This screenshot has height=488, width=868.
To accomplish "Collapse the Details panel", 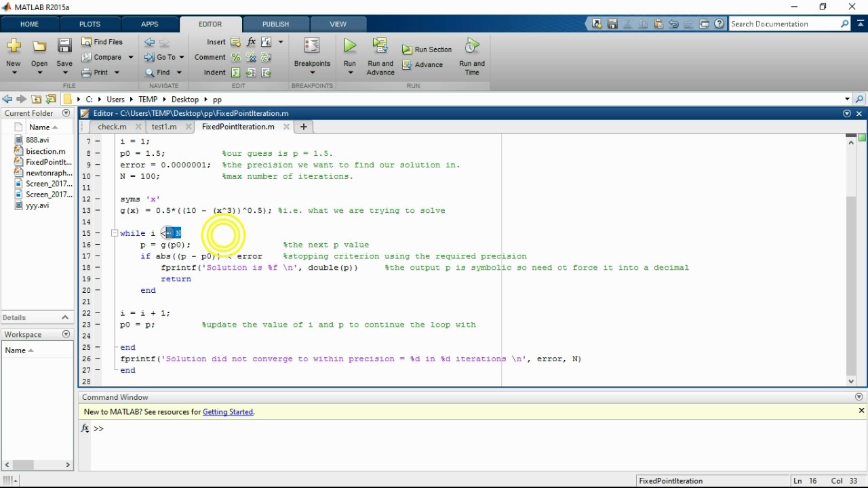I will [x=65, y=317].
